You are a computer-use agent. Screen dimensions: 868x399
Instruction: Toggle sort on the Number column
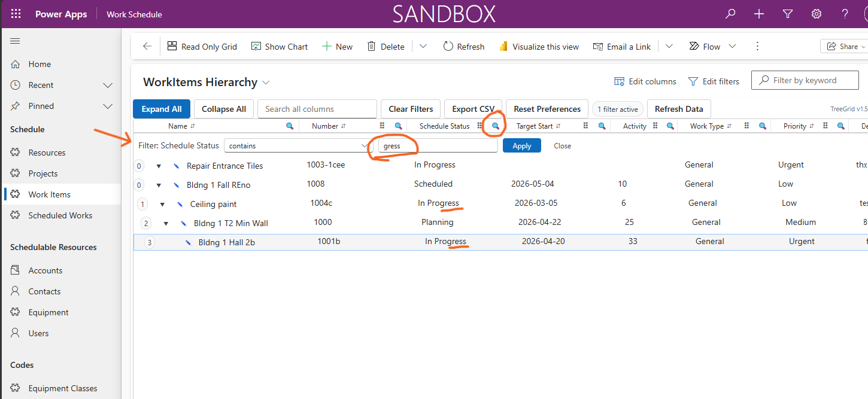[x=344, y=126]
